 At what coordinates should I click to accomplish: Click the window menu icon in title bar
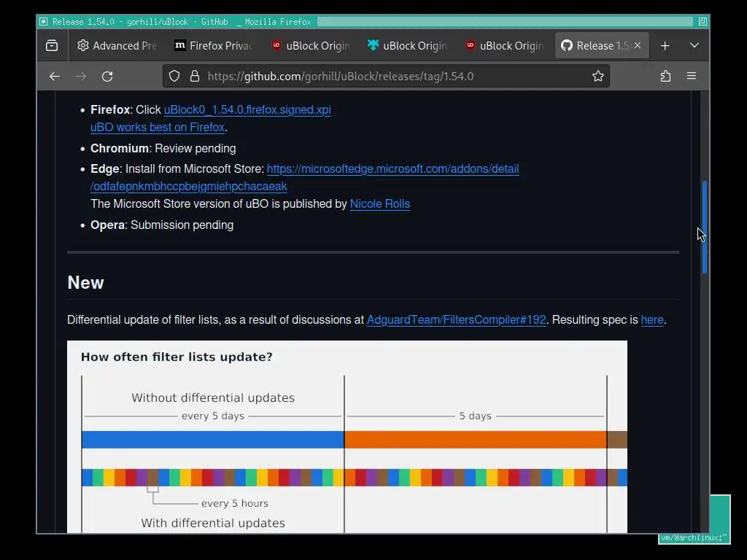pos(43,21)
